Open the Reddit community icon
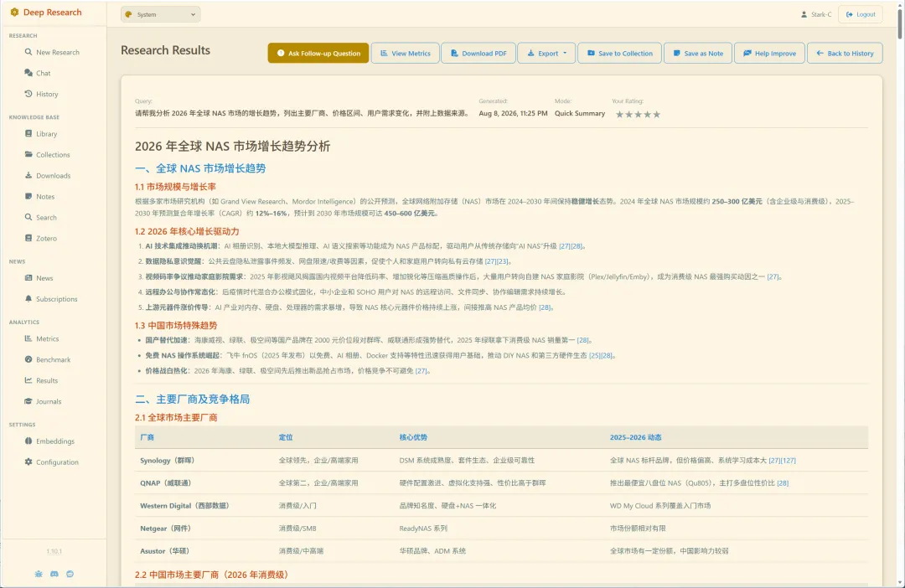The image size is (905, 588). (x=70, y=574)
